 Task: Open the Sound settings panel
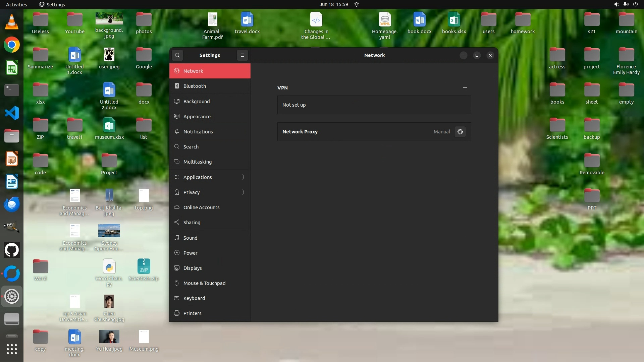coord(190,238)
